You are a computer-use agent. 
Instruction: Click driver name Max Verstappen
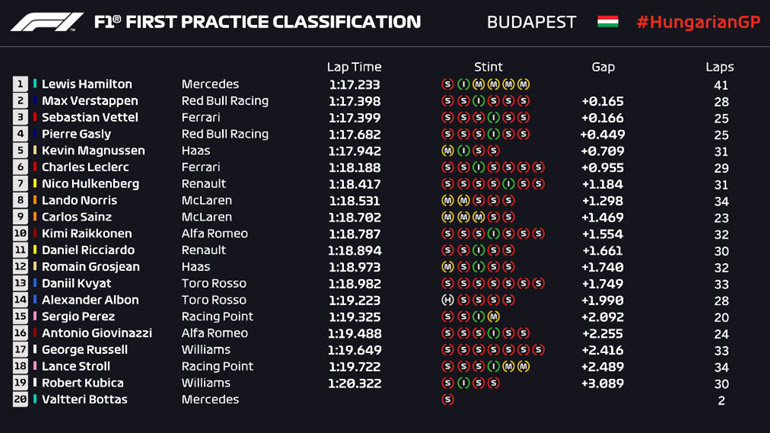tap(89, 101)
